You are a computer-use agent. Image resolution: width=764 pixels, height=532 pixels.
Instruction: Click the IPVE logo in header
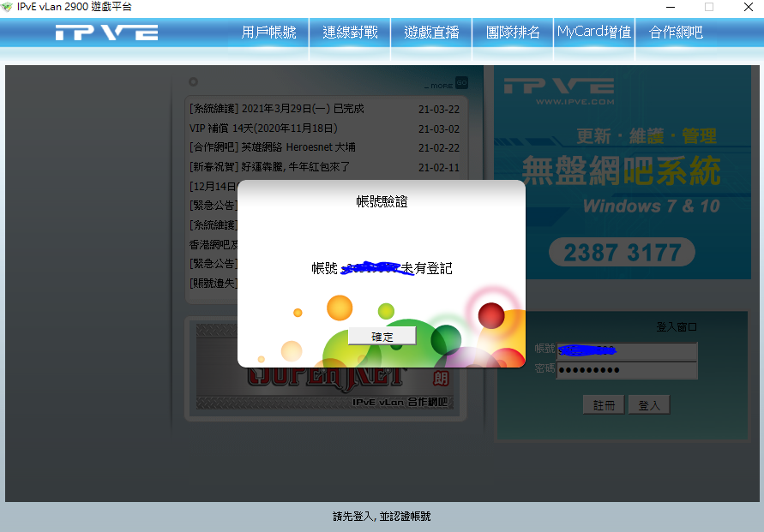pyautogui.click(x=106, y=33)
